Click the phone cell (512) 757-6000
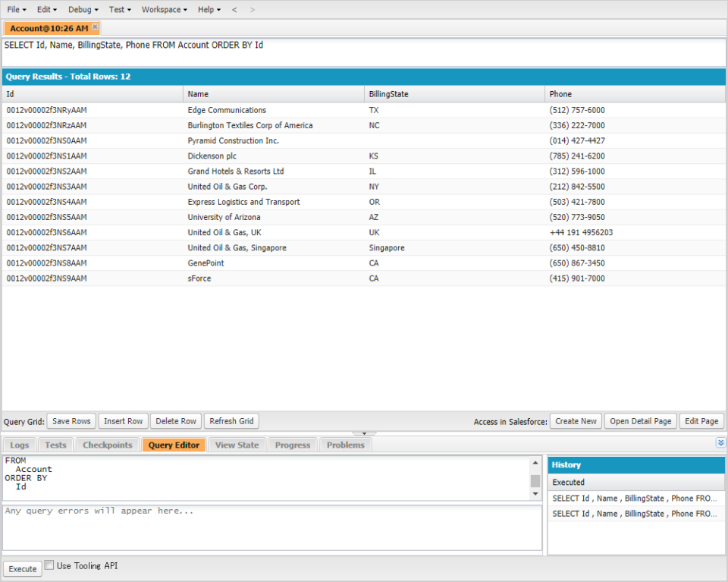The height and width of the screenshot is (582, 728). click(x=635, y=110)
